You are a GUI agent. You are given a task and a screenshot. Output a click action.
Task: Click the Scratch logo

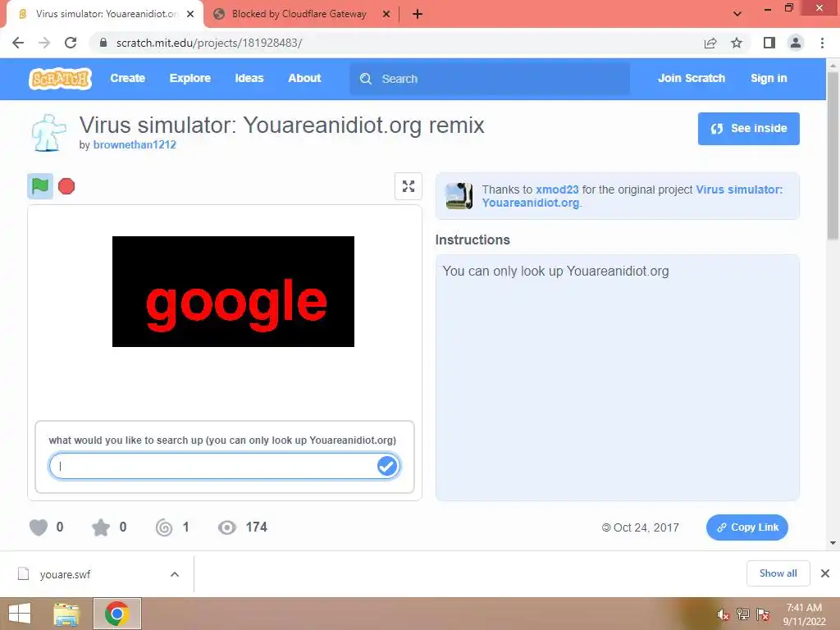[x=60, y=79]
